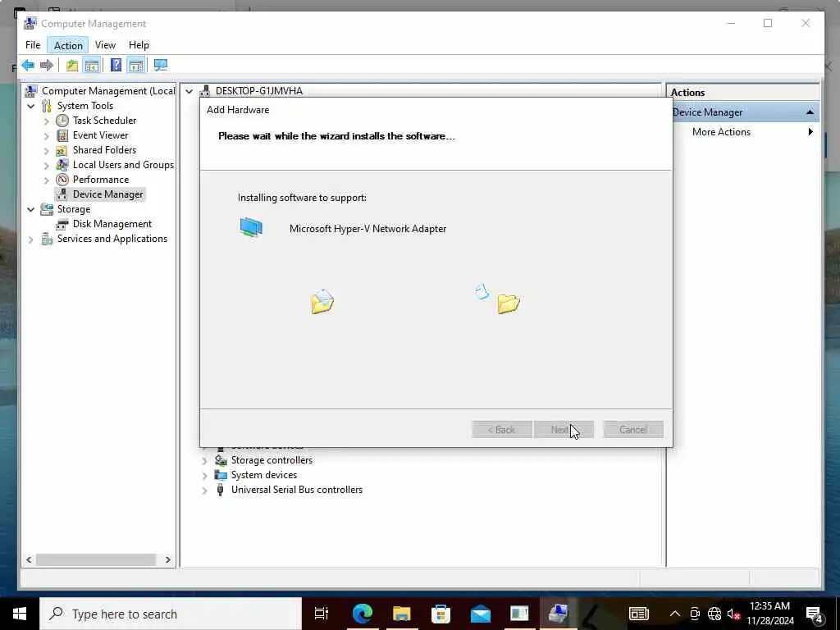This screenshot has width=840, height=630.
Task: Open File Explorer from taskbar
Action: (401, 614)
